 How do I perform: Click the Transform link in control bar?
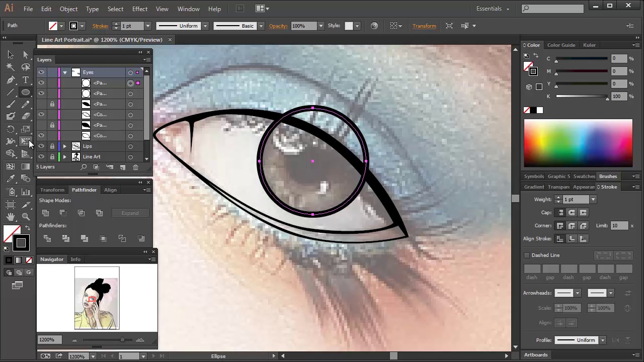[424, 26]
